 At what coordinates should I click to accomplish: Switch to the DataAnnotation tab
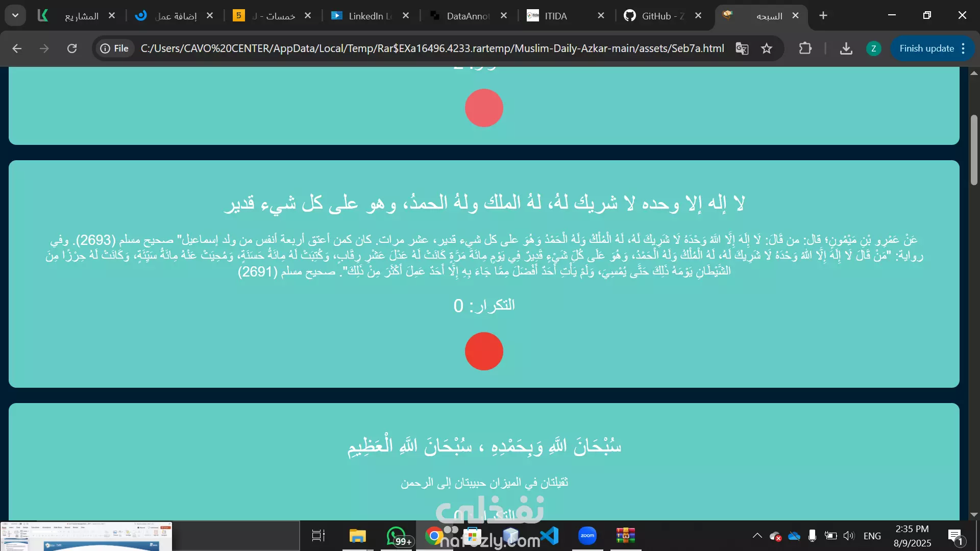(469, 16)
